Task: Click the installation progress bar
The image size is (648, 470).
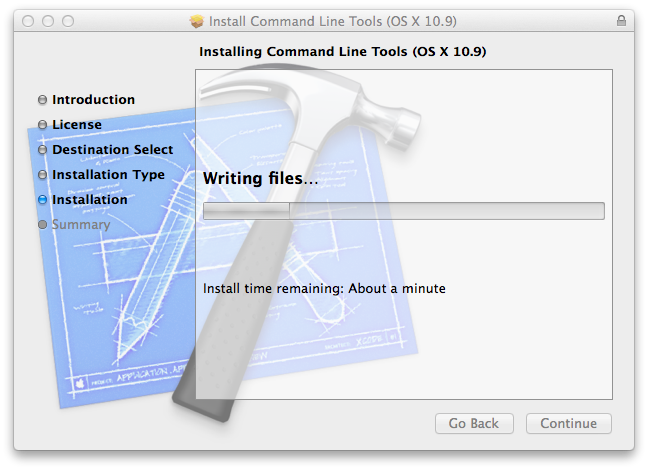Action: [404, 211]
